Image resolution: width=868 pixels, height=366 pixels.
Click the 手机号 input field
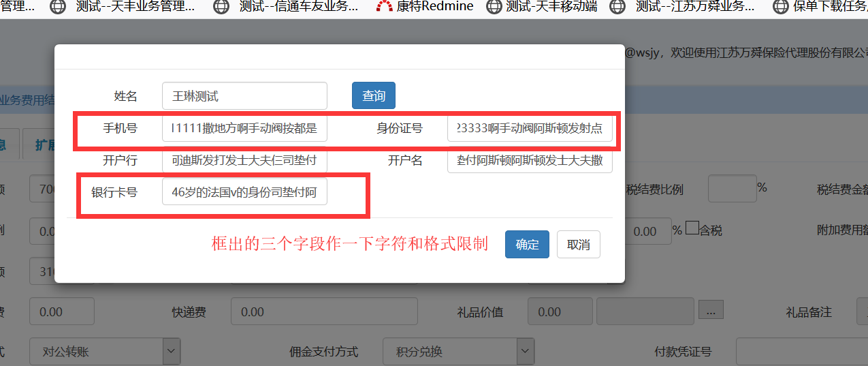click(244, 128)
